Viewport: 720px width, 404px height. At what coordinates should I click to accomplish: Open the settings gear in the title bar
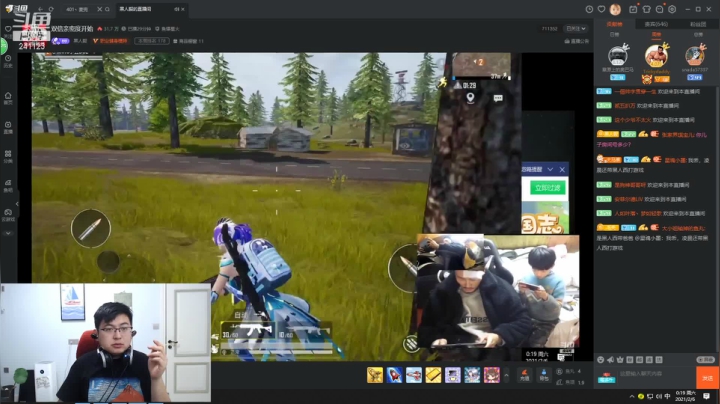pos(672,9)
